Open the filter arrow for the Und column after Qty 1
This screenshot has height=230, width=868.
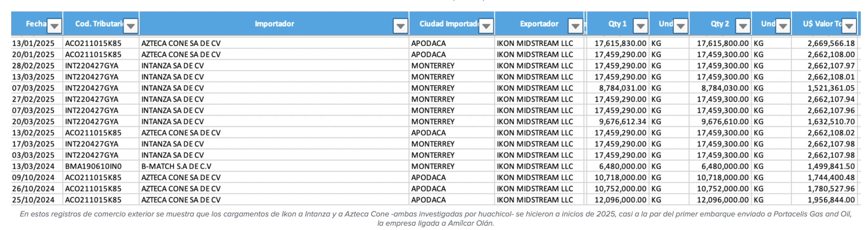(x=680, y=26)
